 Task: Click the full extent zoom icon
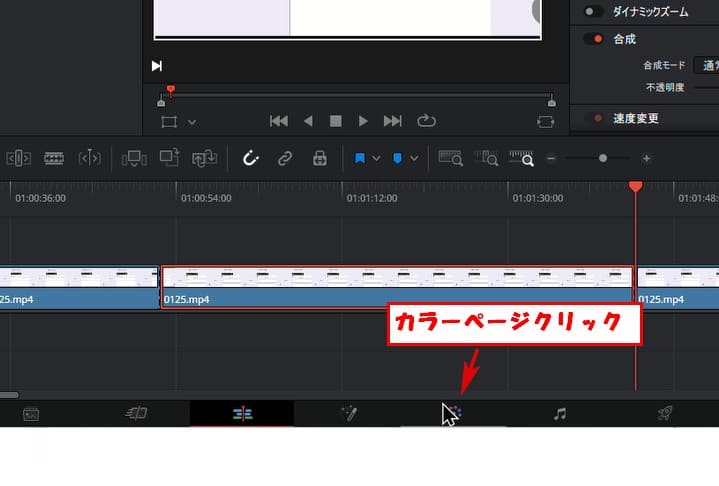[x=450, y=158]
